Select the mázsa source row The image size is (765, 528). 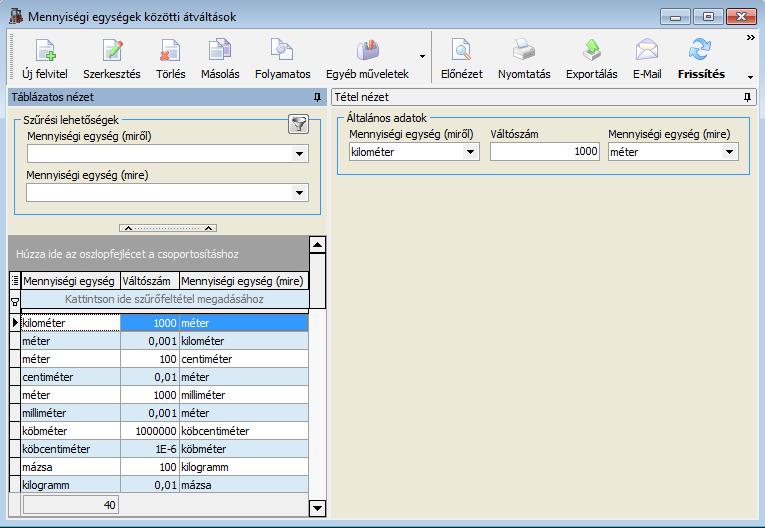(71, 467)
